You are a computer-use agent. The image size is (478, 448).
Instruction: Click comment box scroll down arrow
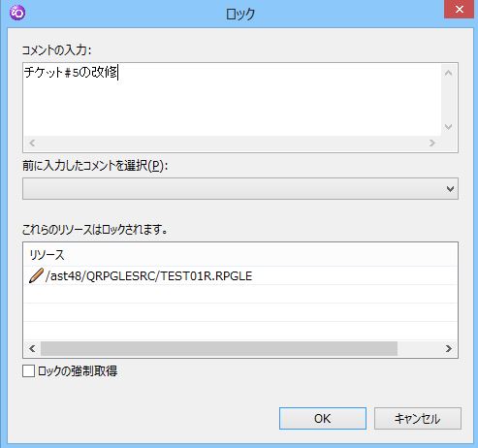pos(448,127)
